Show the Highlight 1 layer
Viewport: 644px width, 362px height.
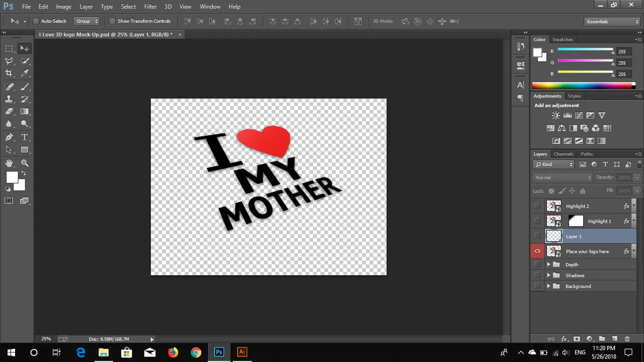537,221
